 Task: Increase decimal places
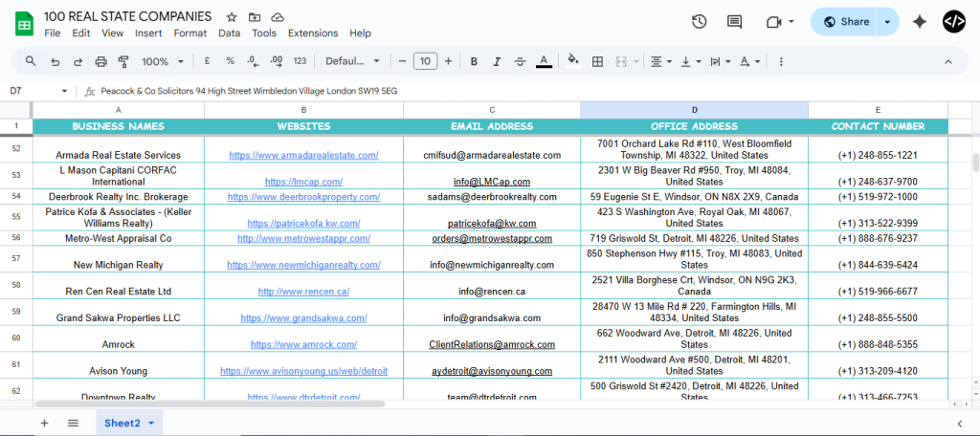pos(277,61)
